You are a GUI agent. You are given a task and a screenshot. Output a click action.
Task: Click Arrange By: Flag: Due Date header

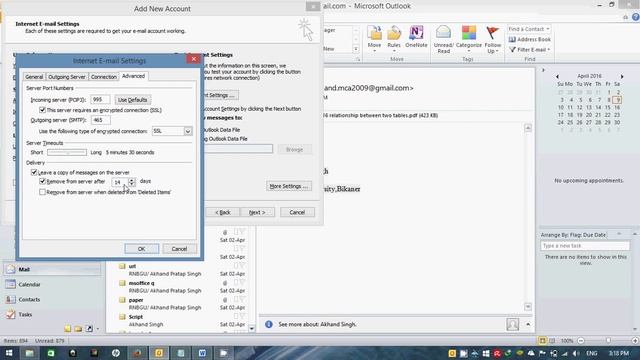[573, 235]
